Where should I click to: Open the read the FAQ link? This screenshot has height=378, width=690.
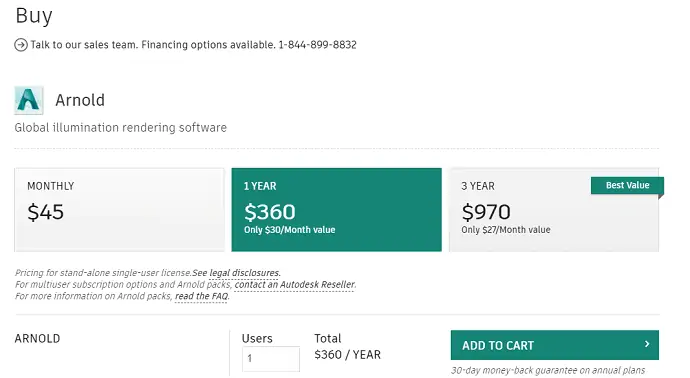(202, 296)
